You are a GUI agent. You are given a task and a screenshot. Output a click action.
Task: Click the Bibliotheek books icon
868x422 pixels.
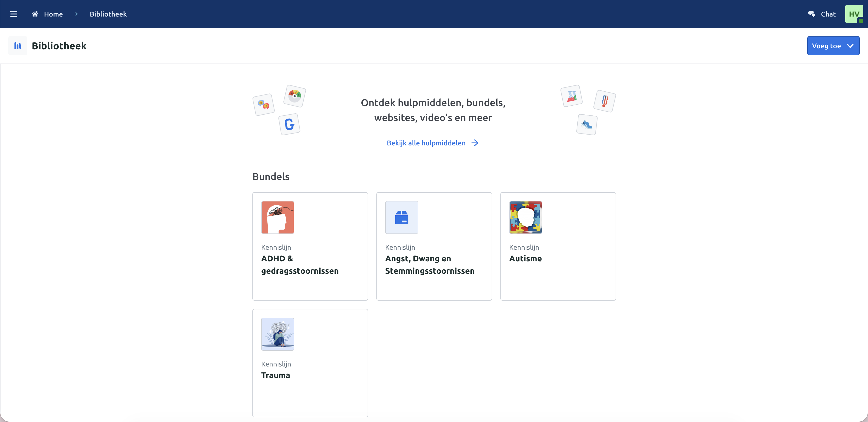click(x=18, y=46)
